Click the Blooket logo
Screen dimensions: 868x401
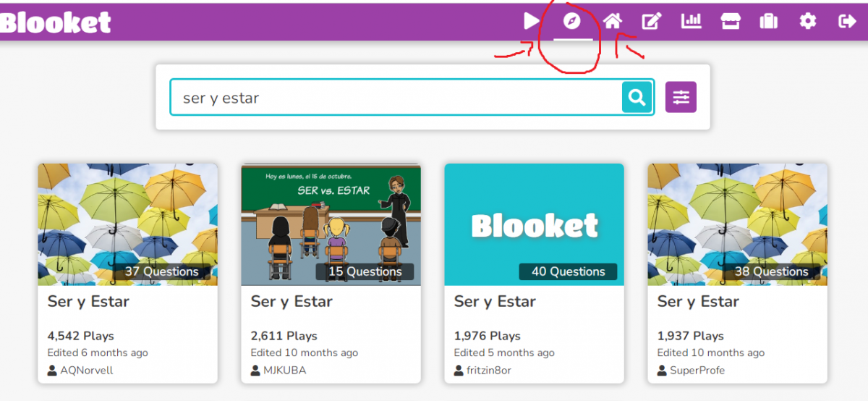[55, 22]
